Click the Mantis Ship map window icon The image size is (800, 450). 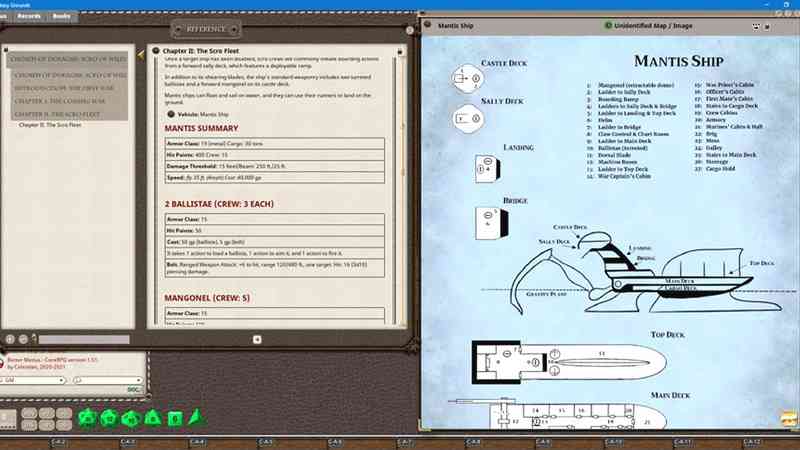point(427,20)
